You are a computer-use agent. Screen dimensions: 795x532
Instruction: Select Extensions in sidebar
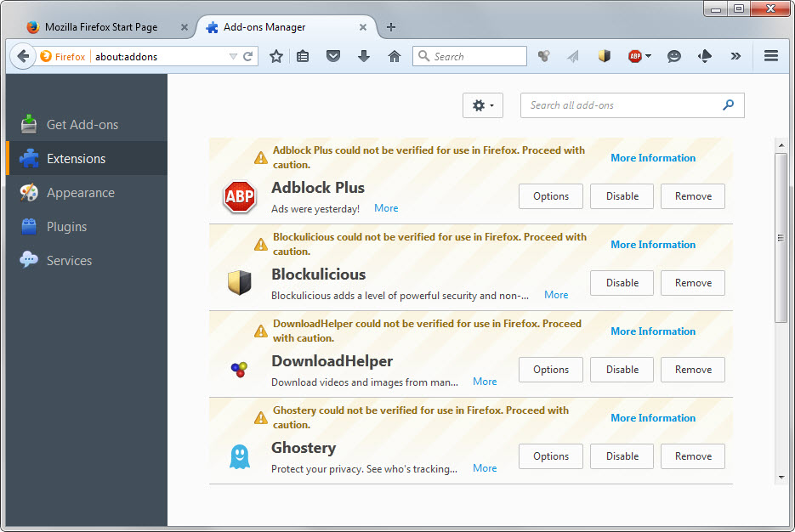click(x=87, y=159)
